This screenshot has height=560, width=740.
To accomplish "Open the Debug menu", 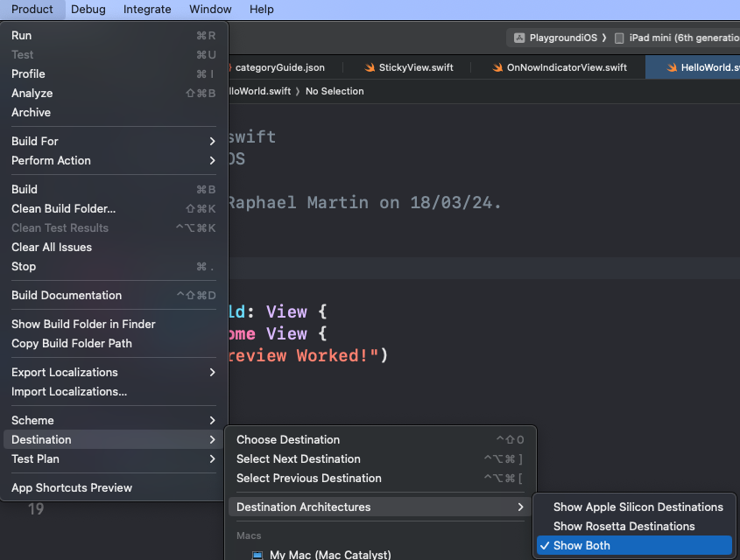I will click(88, 10).
